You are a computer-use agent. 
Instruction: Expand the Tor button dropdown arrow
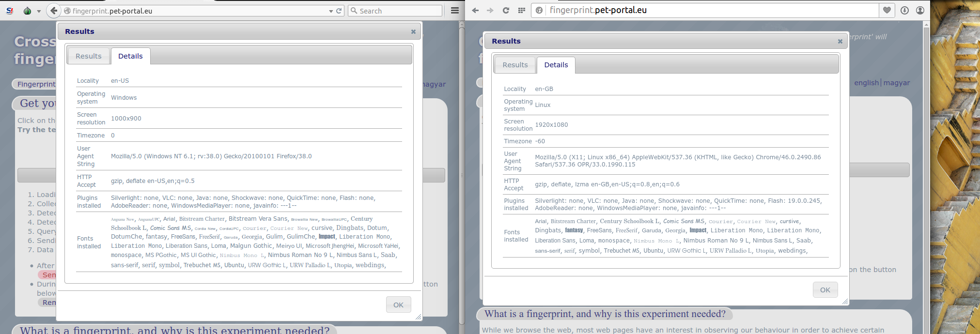pyautogui.click(x=39, y=11)
